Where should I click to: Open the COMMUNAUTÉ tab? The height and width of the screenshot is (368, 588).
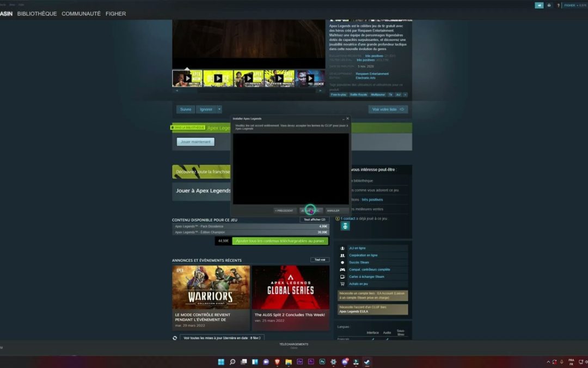tap(81, 14)
